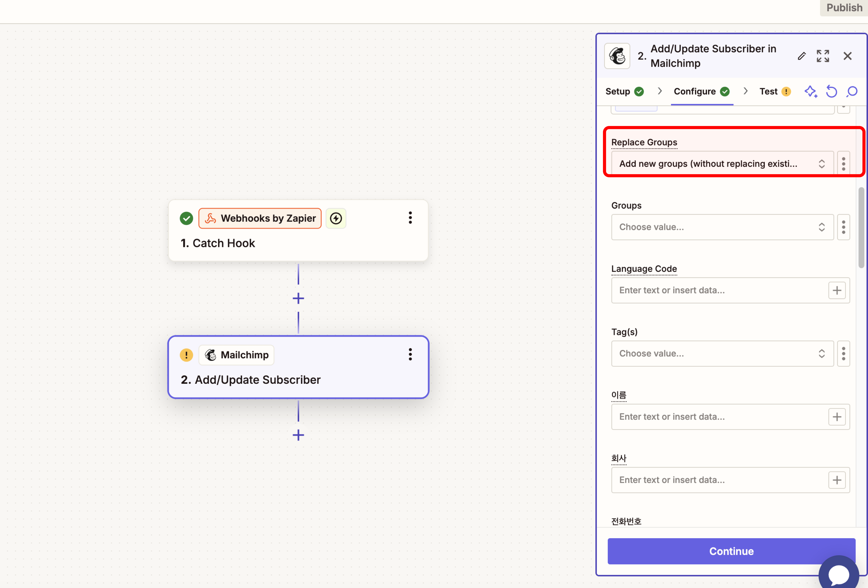Click the Tag(s) field label

pos(624,332)
